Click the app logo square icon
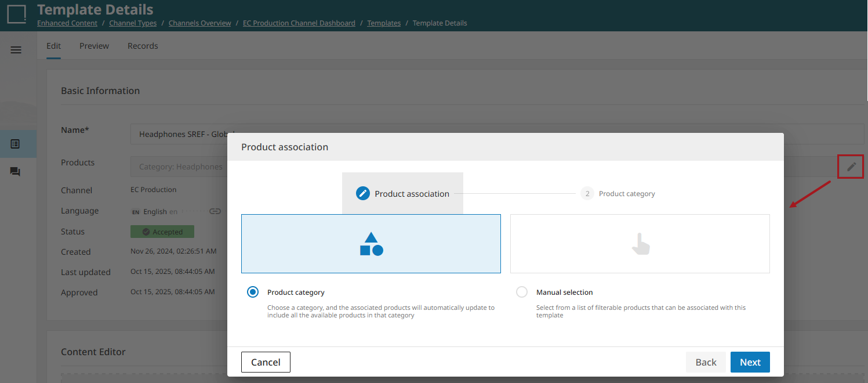 pyautogui.click(x=17, y=14)
